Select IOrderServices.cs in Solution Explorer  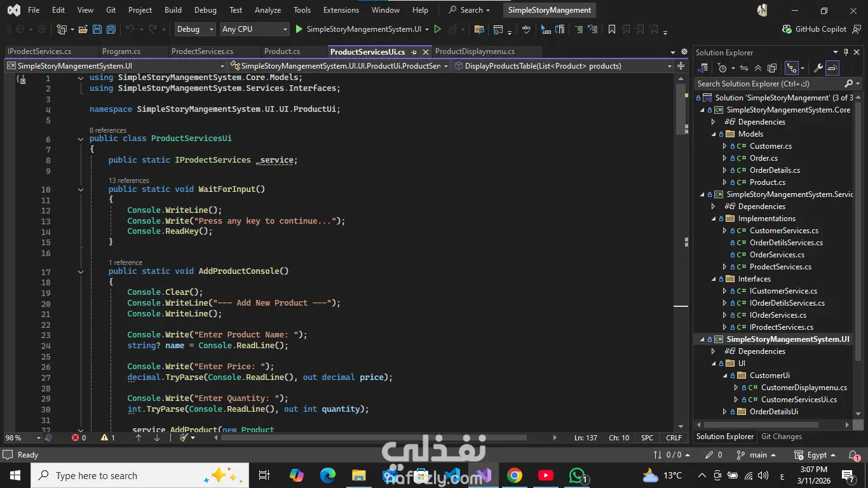(778, 315)
